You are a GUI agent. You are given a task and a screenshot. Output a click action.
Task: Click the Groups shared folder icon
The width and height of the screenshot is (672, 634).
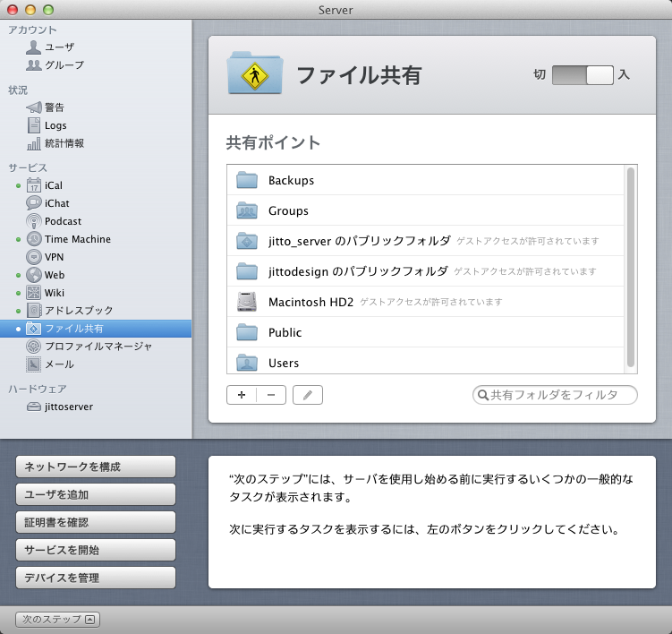click(247, 210)
